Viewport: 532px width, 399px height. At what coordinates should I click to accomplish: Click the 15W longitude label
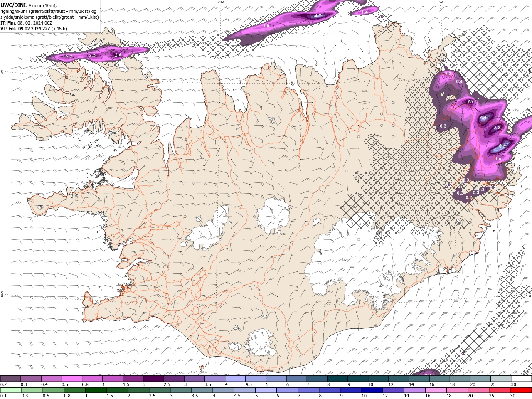(440, 2)
